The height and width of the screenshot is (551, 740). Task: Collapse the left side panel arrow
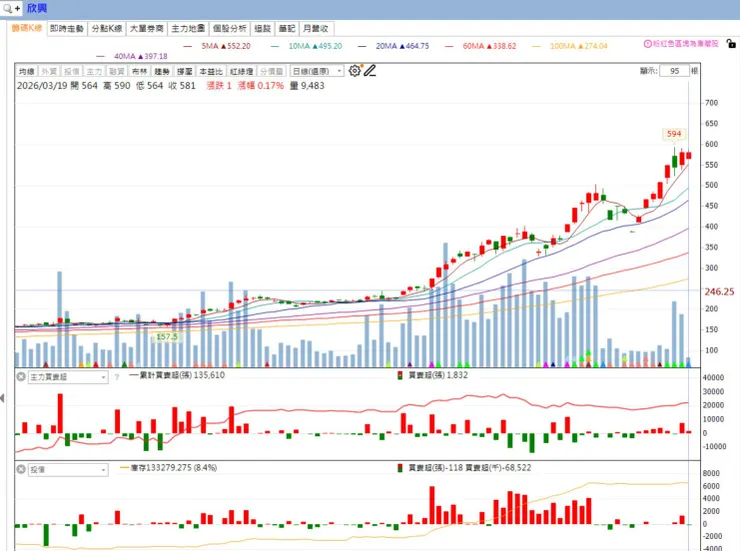[x=2, y=398]
